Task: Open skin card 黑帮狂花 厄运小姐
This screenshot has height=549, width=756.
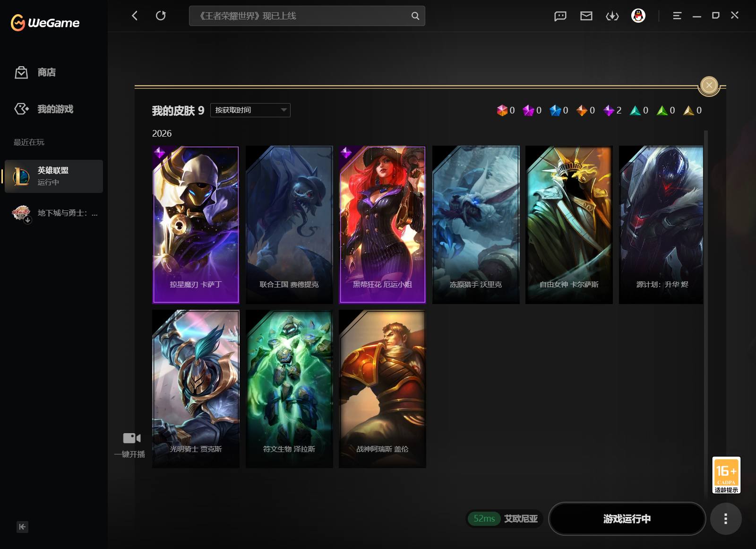Action: 382,225
